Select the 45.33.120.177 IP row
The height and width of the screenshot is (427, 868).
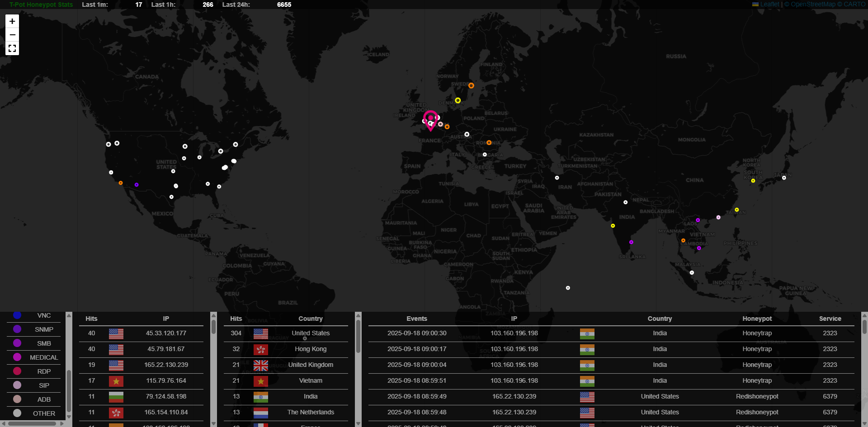pos(166,333)
